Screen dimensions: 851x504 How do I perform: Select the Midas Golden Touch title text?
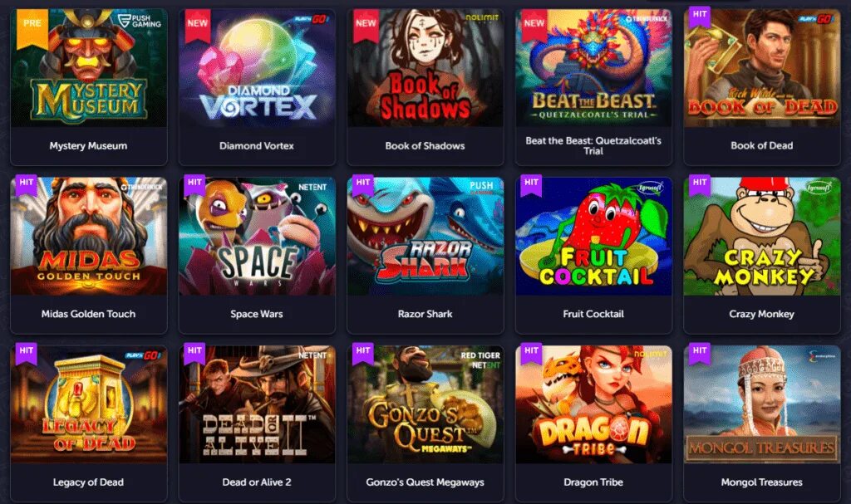click(88, 314)
